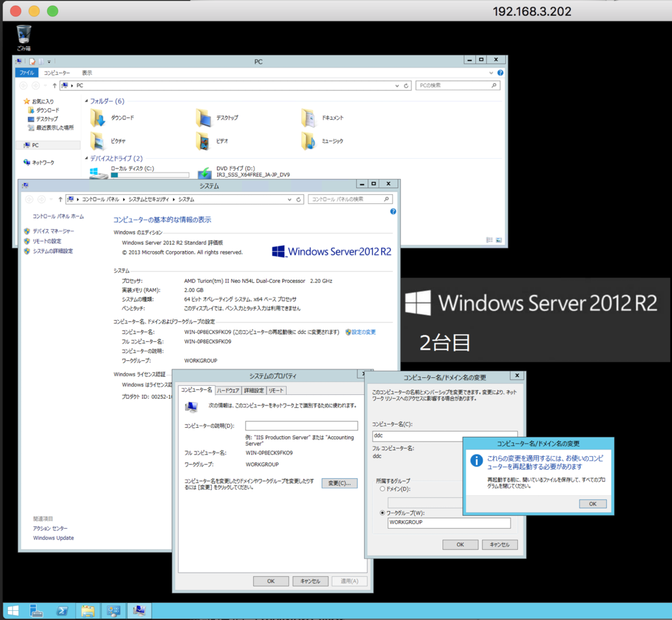Launch Server Manager from taskbar
The width and height of the screenshot is (672, 620).
click(x=36, y=611)
